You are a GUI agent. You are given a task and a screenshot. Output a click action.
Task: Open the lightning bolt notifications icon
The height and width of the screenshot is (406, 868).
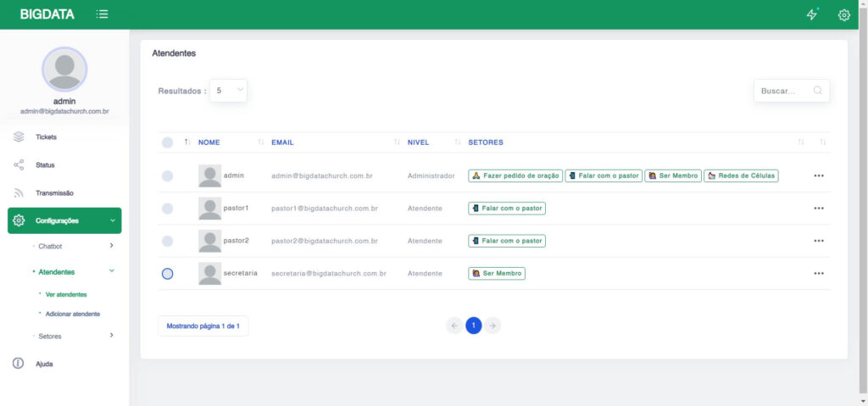812,14
